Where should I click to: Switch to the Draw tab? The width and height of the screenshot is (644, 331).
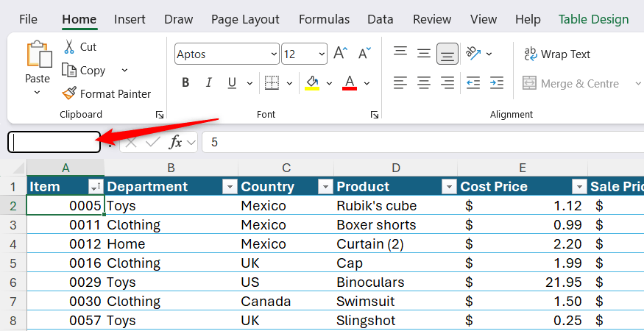[x=179, y=19]
